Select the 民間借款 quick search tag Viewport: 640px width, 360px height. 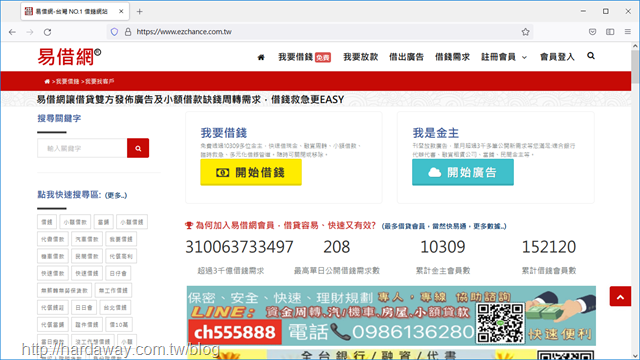(87, 256)
